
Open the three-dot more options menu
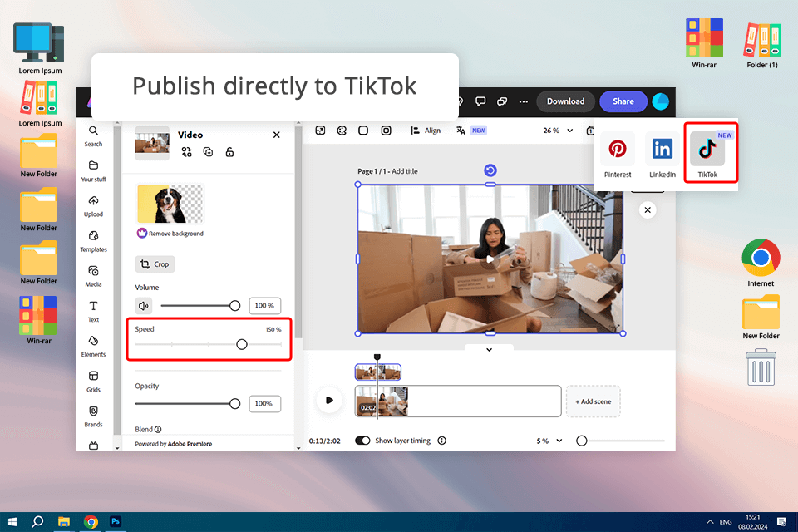pos(523,101)
